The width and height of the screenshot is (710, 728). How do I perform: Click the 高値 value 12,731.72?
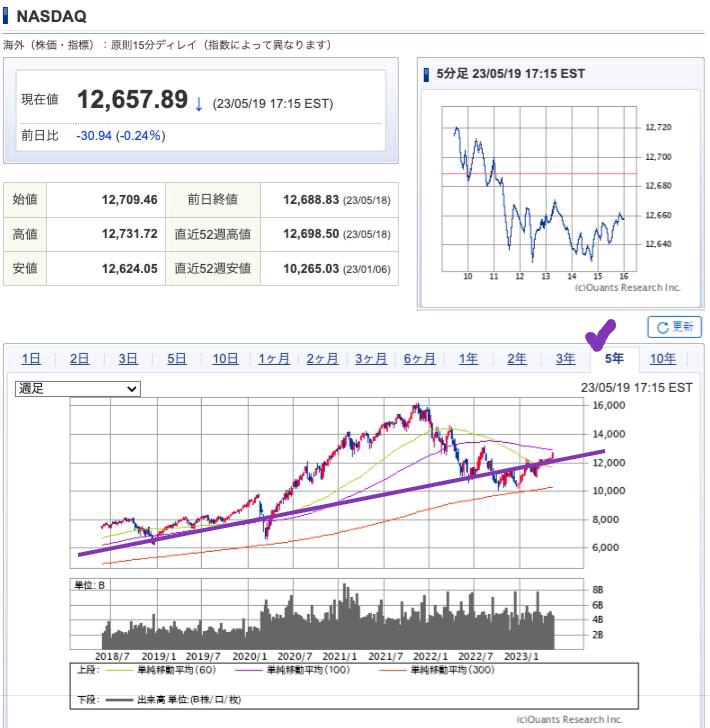130,234
